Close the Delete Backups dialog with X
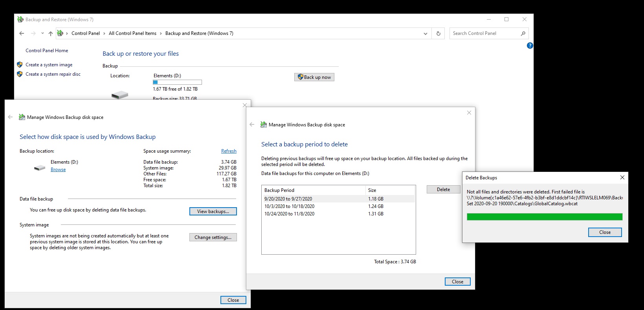Image resolution: width=644 pixels, height=310 pixels. pos(622,177)
